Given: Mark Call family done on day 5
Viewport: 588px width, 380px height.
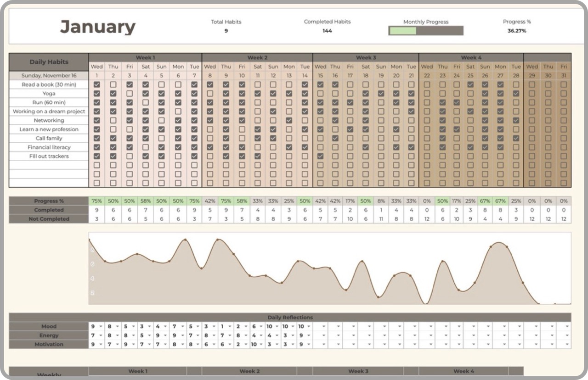Looking at the screenshot, I should [161, 139].
